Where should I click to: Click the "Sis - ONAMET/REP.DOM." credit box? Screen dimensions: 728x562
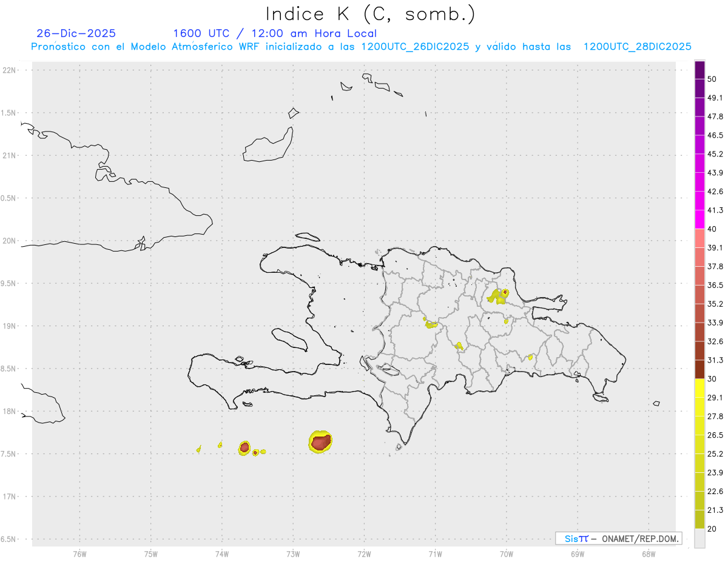(618, 538)
